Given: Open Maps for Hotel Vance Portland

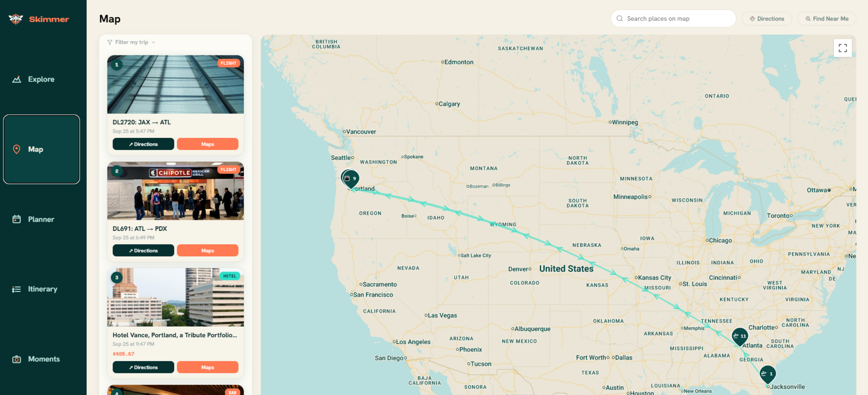Looking at the screenshot, I should (x=208, y=367).
